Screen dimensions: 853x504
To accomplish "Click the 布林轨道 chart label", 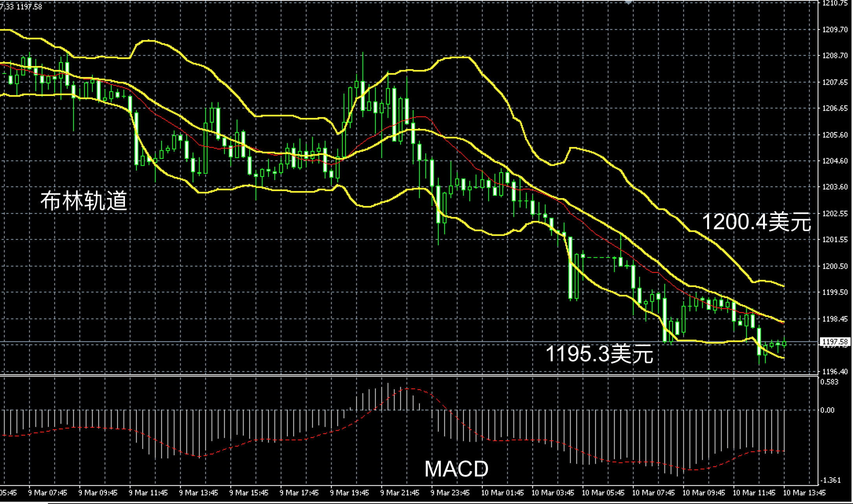I will pos(84,200).
